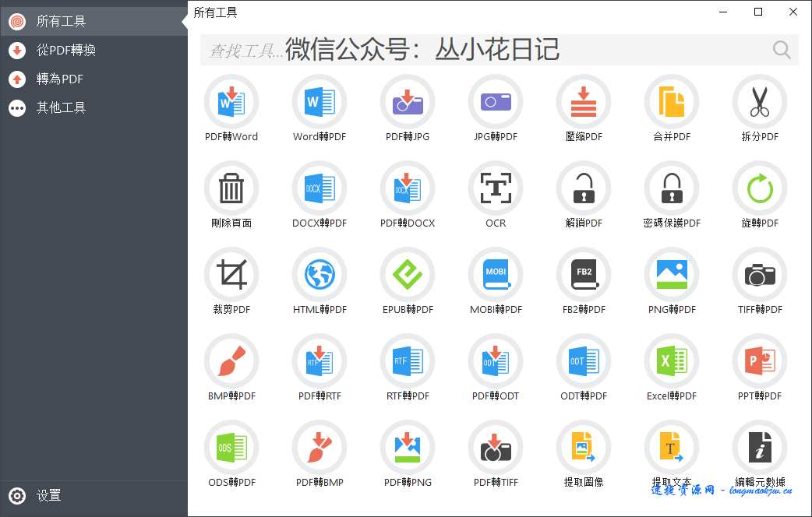Select PDF轉RTF converter
The image size is (812, 517).
coord(320,361)
